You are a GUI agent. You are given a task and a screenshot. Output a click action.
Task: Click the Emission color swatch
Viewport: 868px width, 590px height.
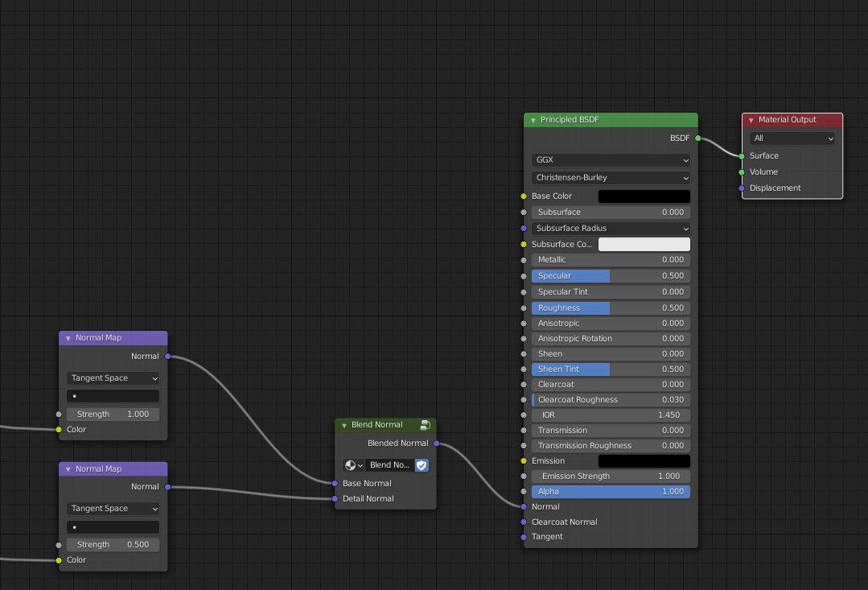pos(644,461)
